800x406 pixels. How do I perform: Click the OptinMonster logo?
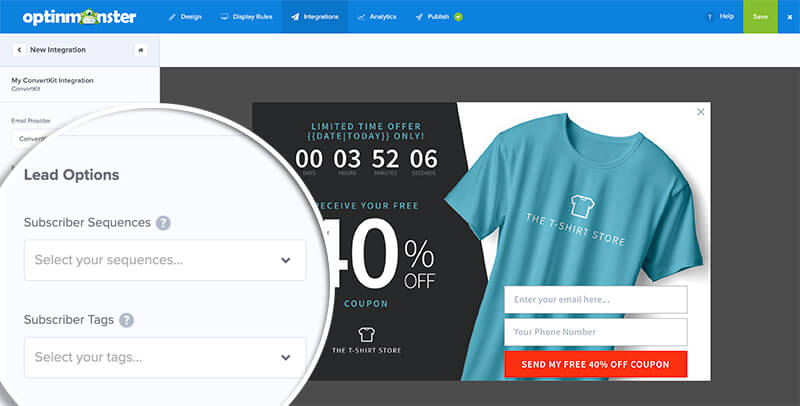coord(79,17)
